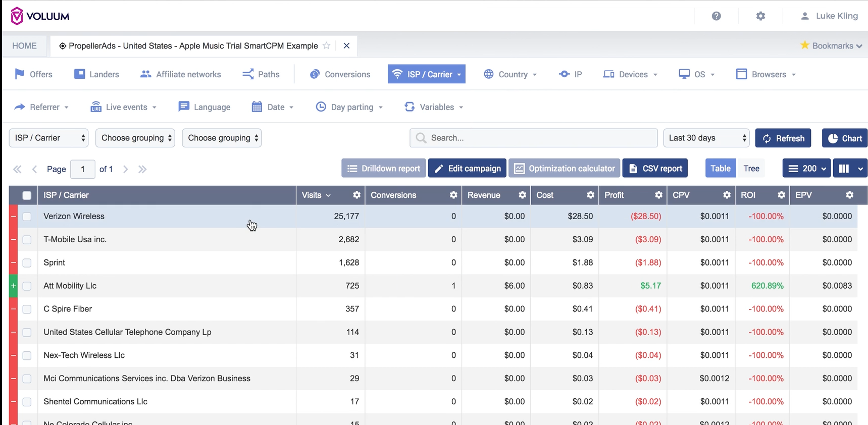Open the Optimization calculator
The height and width of the screenshot is (425, 868).
(x=564, y=169)
